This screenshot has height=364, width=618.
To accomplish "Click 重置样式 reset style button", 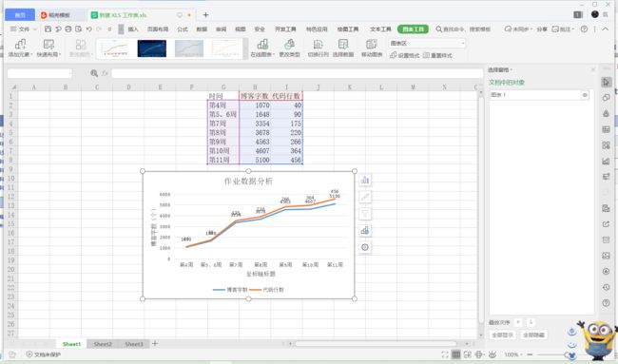I will pos(437,55).
